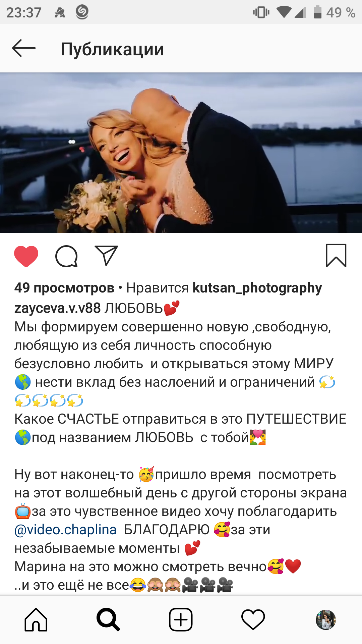The height and width of the screenshot is (644, 362).
Task: Open comments via speech bubble icon
Action: (x=66, y=256)
